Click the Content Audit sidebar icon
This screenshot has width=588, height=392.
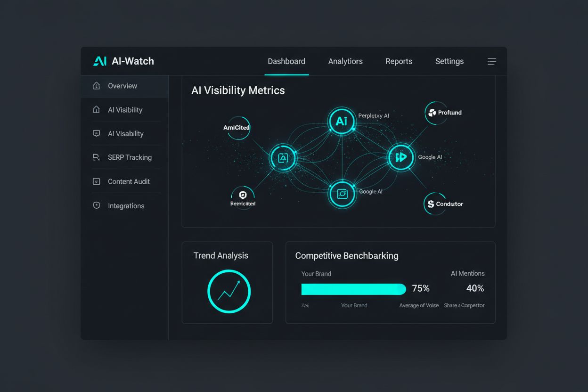tap(96, 181)
